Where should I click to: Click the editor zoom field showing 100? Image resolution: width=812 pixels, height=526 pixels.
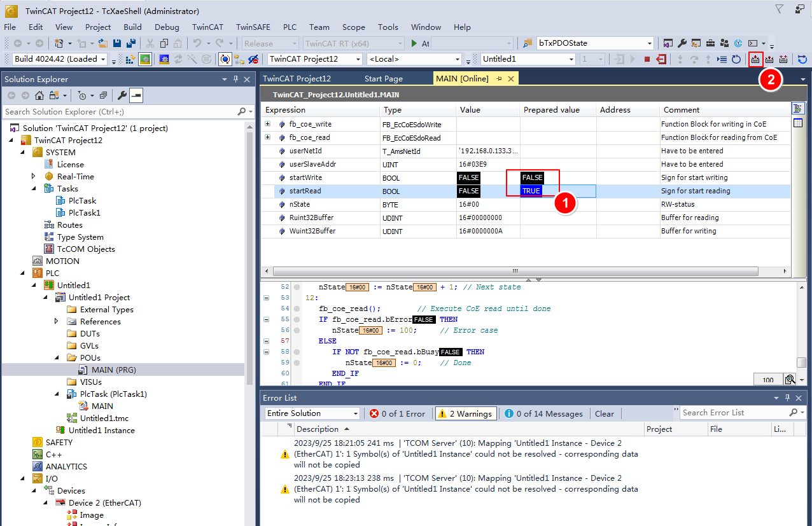[x=768, y=380]
